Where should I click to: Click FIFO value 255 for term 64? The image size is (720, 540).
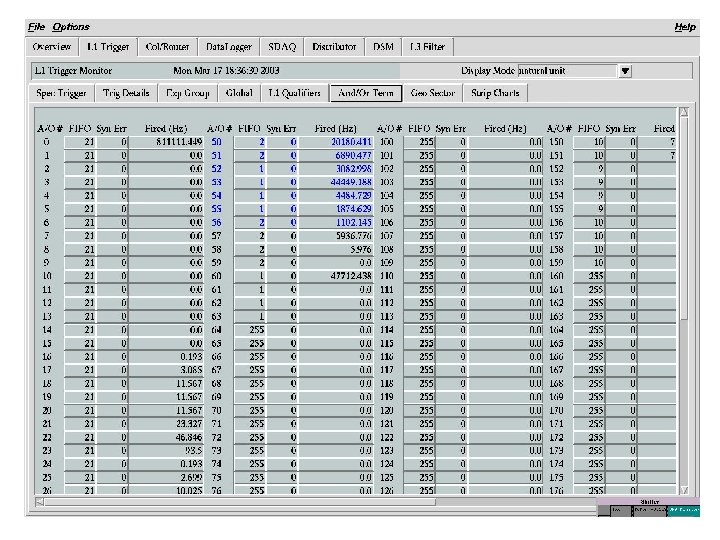point(250,330)
